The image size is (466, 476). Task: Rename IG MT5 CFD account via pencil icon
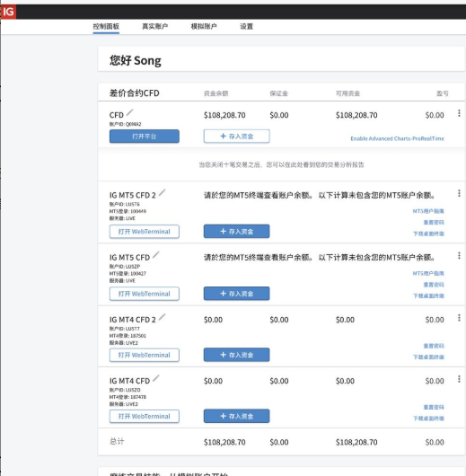(x=156, y=255)
